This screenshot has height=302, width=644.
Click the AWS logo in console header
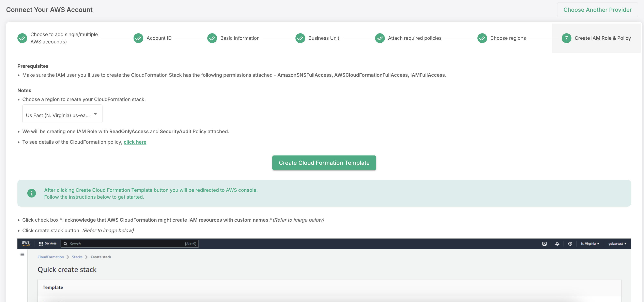click(x=26, y=243)
